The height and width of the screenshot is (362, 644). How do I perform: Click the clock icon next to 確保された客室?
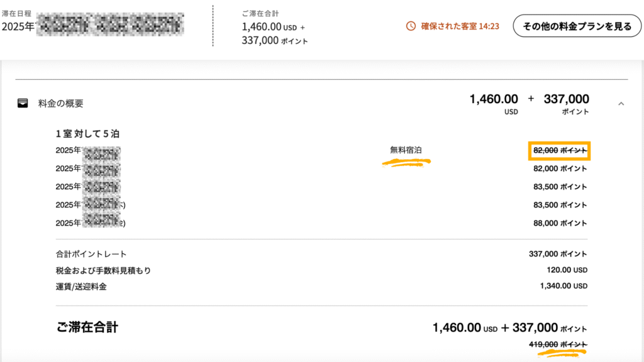[x=411, y=26]
